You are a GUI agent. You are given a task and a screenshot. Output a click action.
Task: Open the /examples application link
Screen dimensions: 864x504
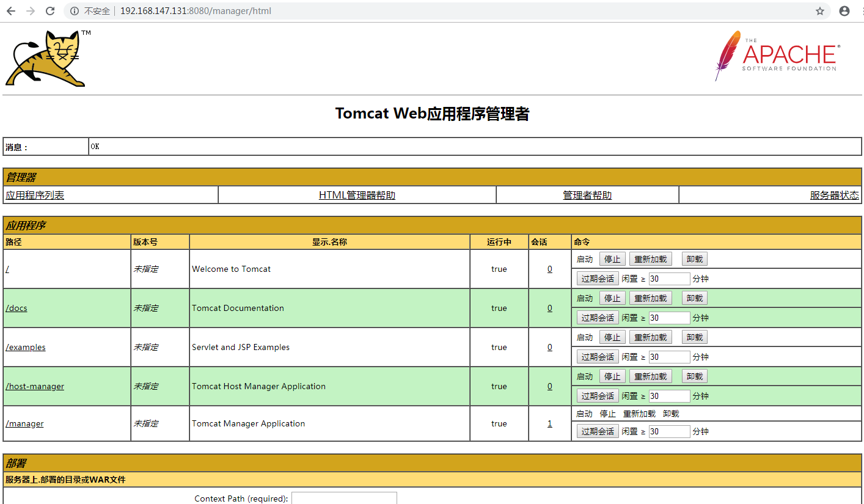click(26, 347)
